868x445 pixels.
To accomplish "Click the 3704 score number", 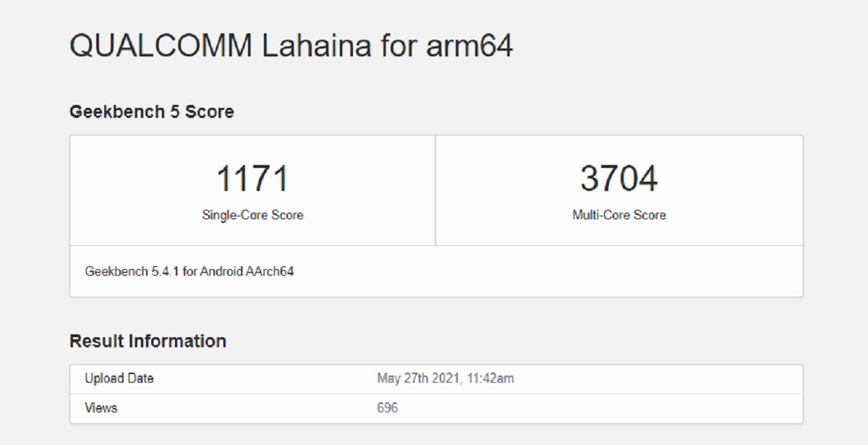I will tap(619, 179).
